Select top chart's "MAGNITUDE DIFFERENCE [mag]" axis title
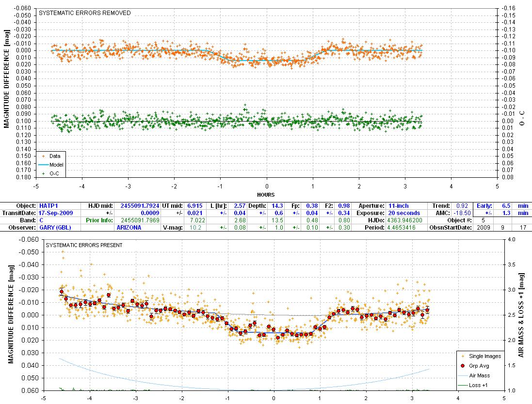The image size is (532, 404). click(7, 79)
